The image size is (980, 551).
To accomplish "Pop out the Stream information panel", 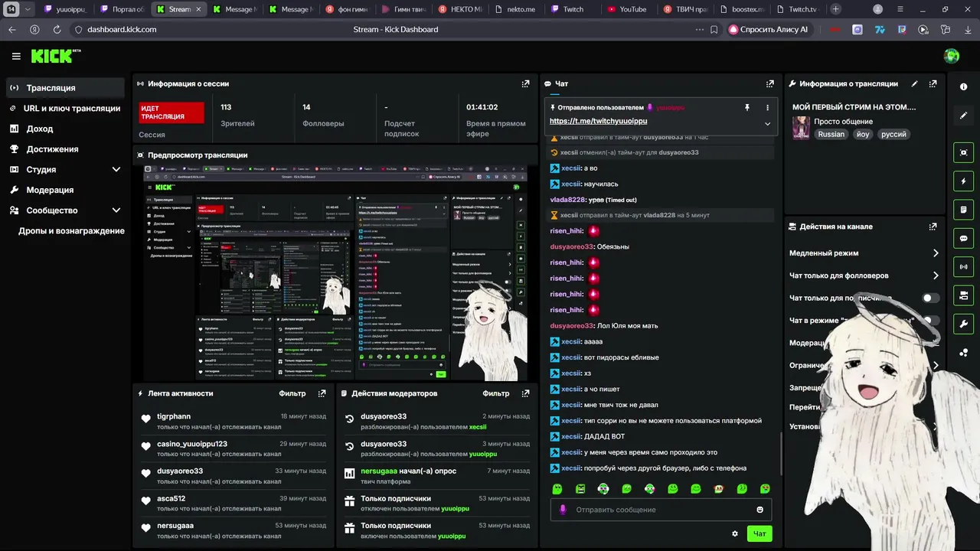I will (933, 83).
